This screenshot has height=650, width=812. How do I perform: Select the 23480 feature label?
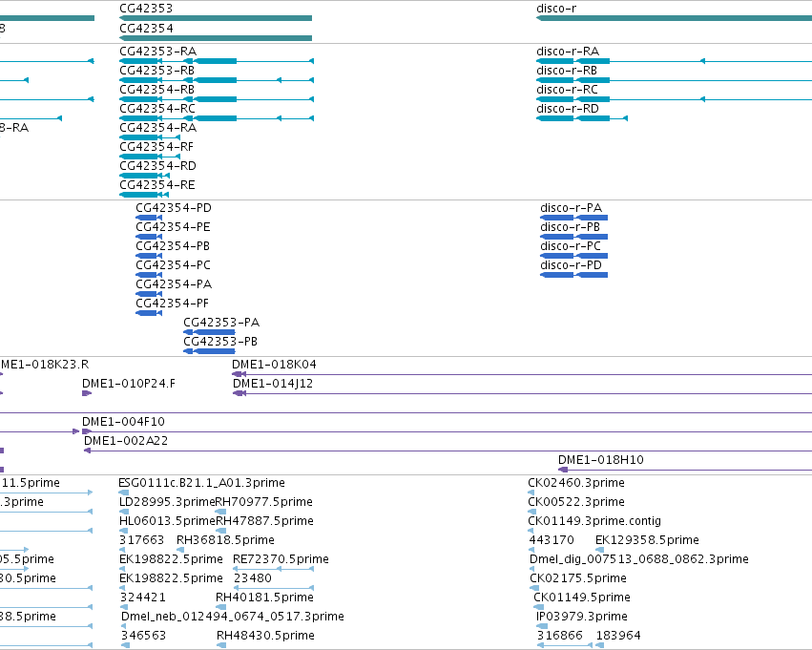(x=252, y=578)
